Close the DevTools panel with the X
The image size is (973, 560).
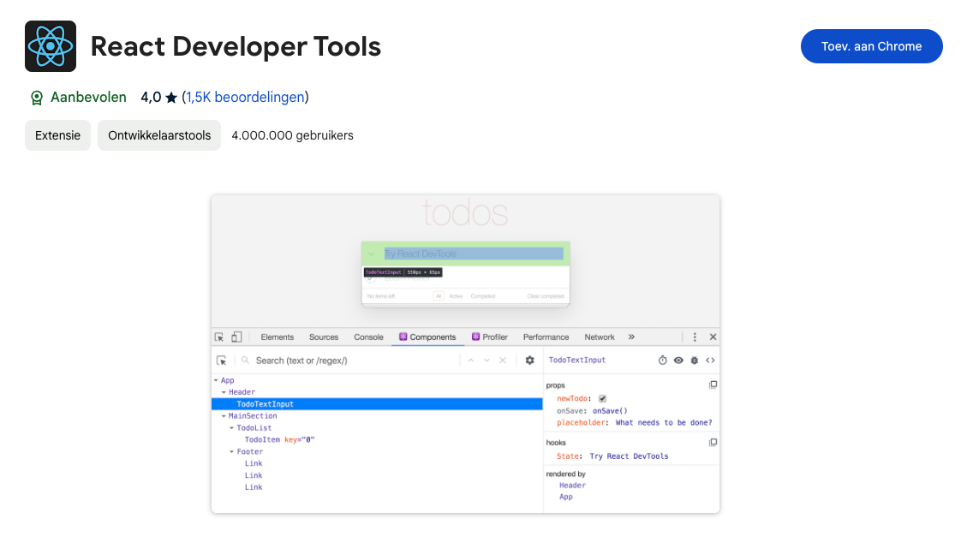click(713, 337)
